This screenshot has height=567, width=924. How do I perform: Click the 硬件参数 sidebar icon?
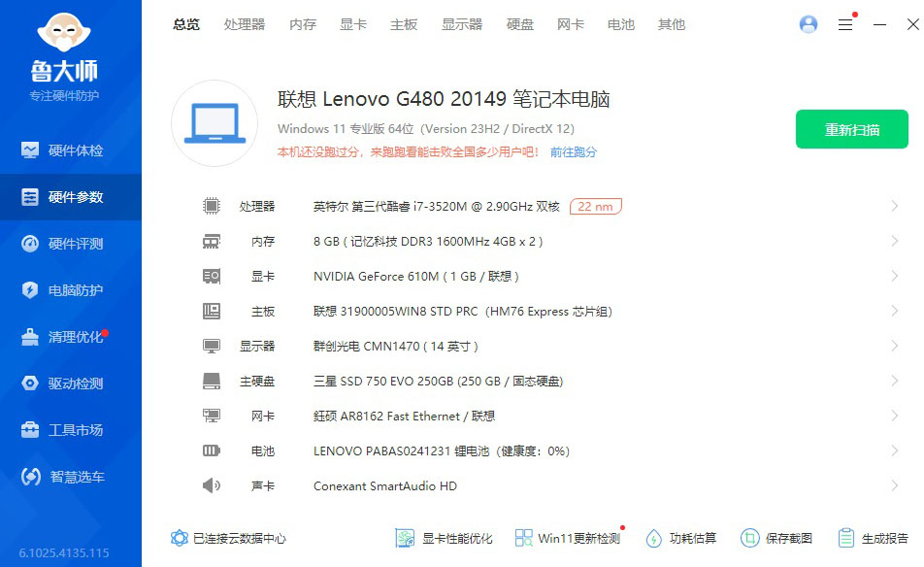30,197
